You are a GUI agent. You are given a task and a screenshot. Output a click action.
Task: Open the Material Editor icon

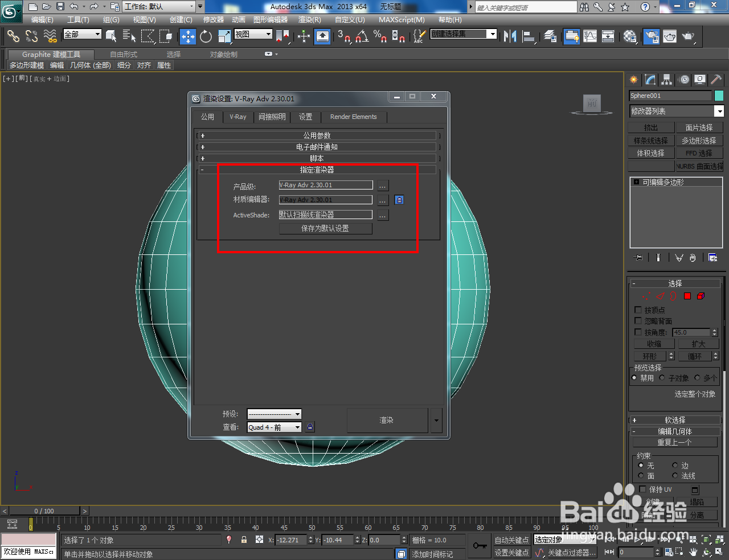pyautogui.click(x=630, y=36)
